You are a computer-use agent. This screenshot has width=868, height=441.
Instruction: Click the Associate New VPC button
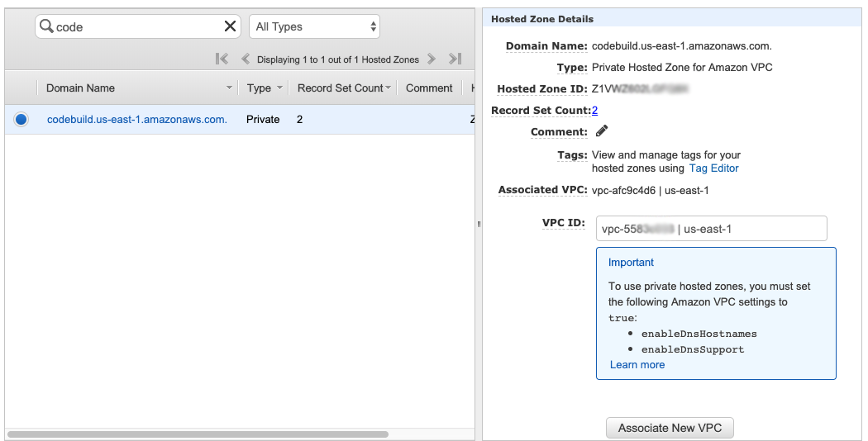670,428
